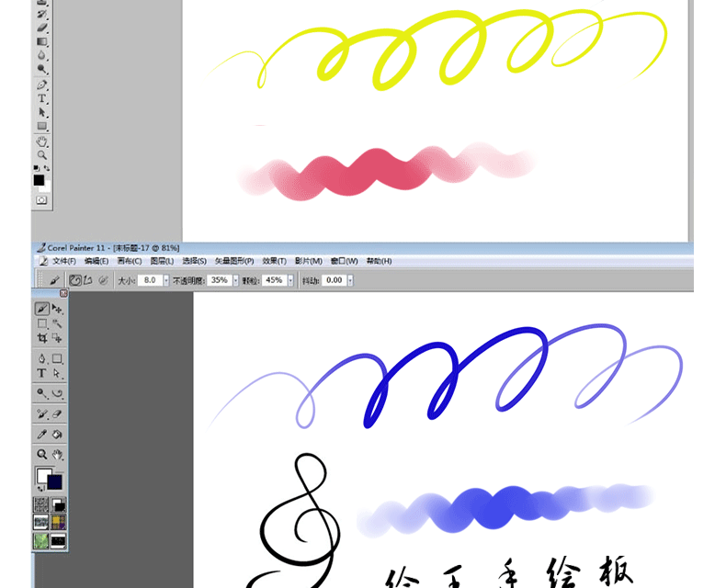Click Painter white additional color swatch
The width and height of the screenshot is (726, 588).
pyautogui.click(x=43, y=474)
